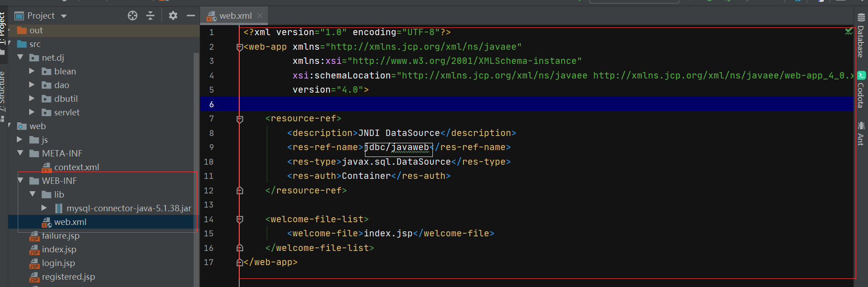This screenshot has height=287, width=868.
Task: Collapse the net.dj package
Action: (20, 57)
